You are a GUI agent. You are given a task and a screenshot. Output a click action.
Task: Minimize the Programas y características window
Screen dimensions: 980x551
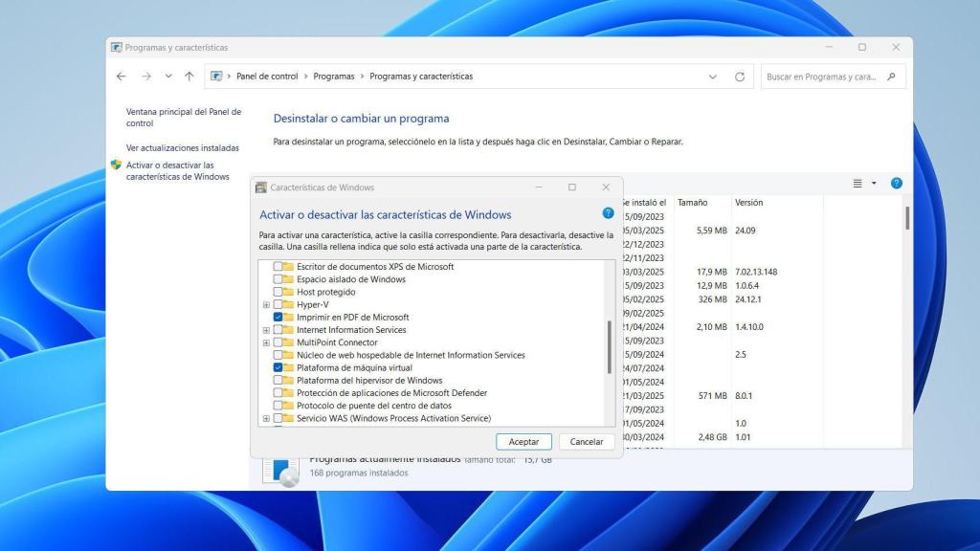coord(829,48)
